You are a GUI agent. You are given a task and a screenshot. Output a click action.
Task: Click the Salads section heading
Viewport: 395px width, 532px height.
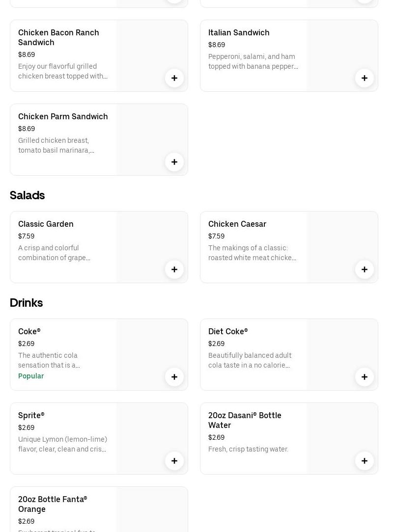pos(28,195)
